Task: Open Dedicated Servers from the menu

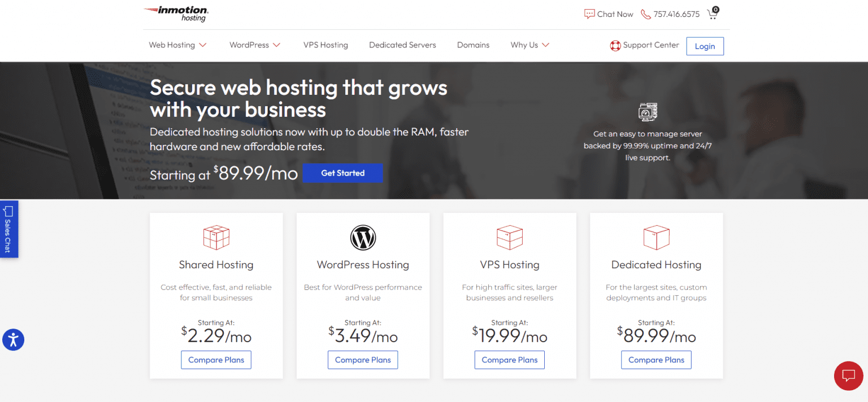Action: [x=402, y=45]
